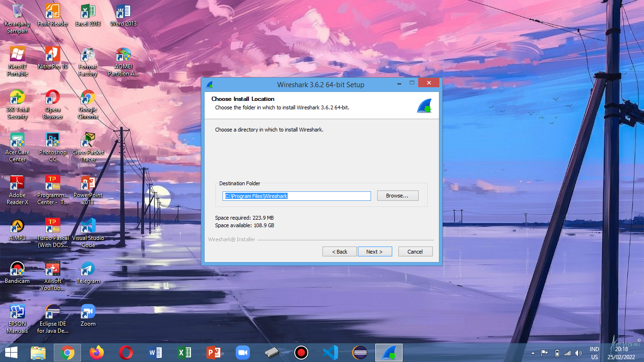Open Word from the taskbar

tap(155, 352)
